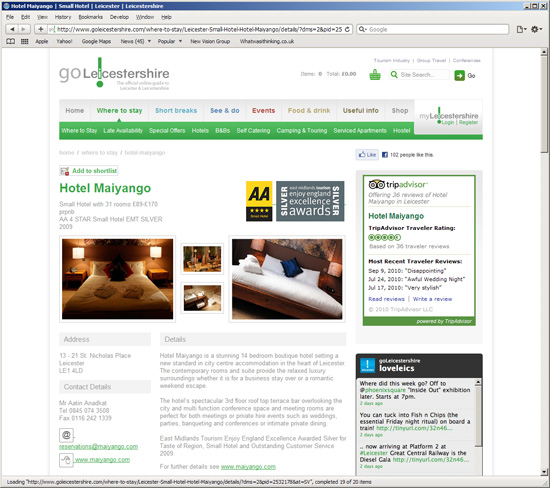Go back with the browser back arrow
550x488 pixels.
[x=12, y=29]
